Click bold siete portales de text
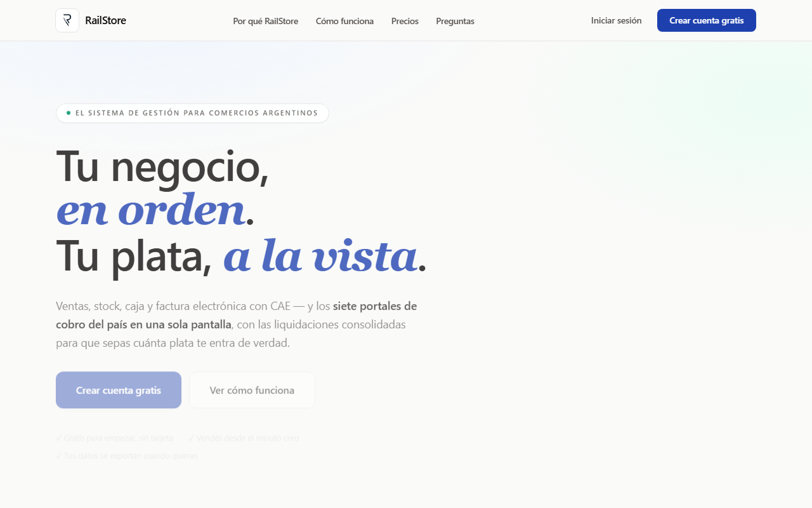The height and width of the screenshot is (508, 812). 375,306
